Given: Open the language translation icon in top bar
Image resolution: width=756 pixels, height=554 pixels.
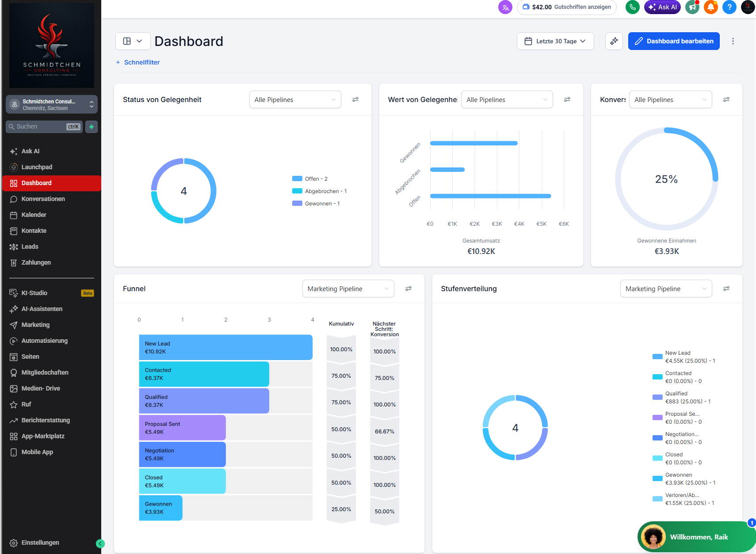Looking at the screenshot, I should (x=505, y=7).
